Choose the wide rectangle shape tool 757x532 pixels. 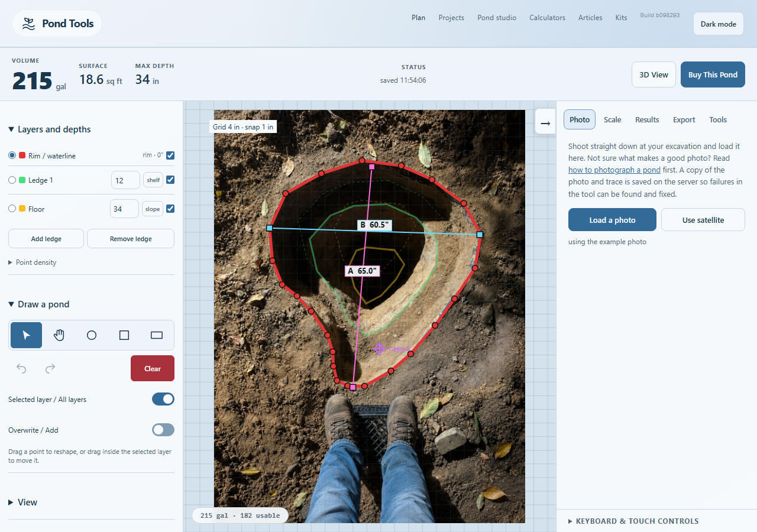point(157,335)
